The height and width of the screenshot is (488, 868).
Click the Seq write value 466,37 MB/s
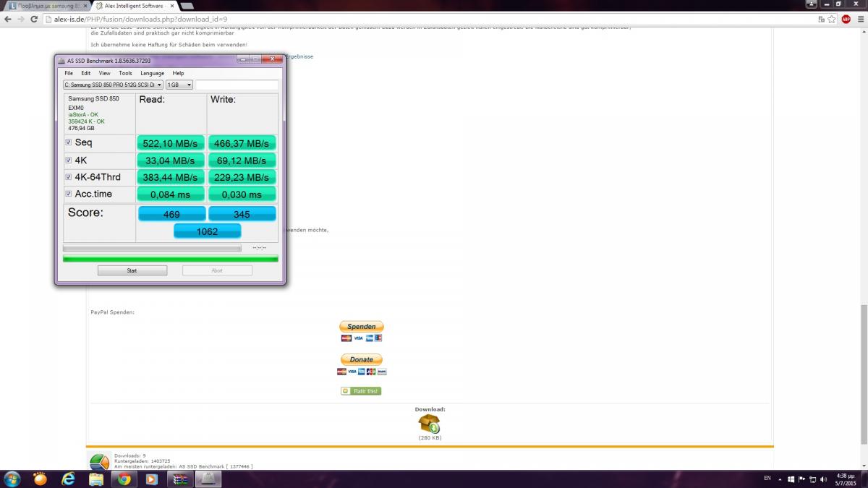pyautogui.click(x=242, y=143)
